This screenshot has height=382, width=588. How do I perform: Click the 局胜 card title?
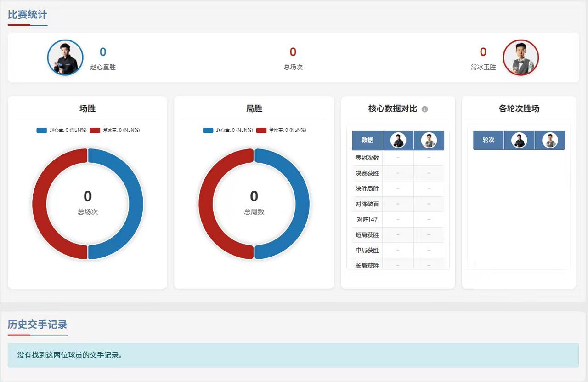pos(254,109)
